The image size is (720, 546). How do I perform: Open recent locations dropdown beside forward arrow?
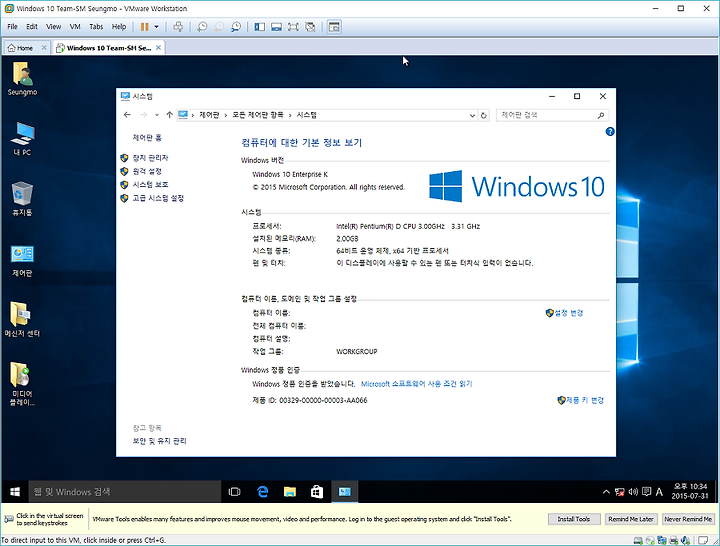click(x=157, y=115)
